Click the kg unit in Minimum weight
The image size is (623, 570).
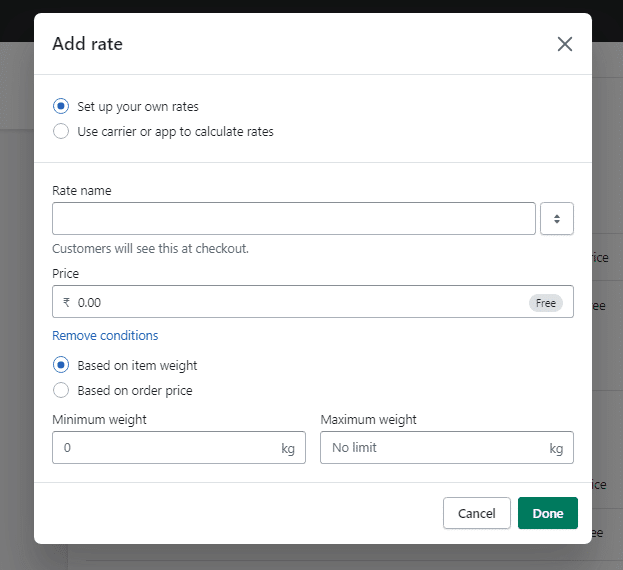pos(288,448)
